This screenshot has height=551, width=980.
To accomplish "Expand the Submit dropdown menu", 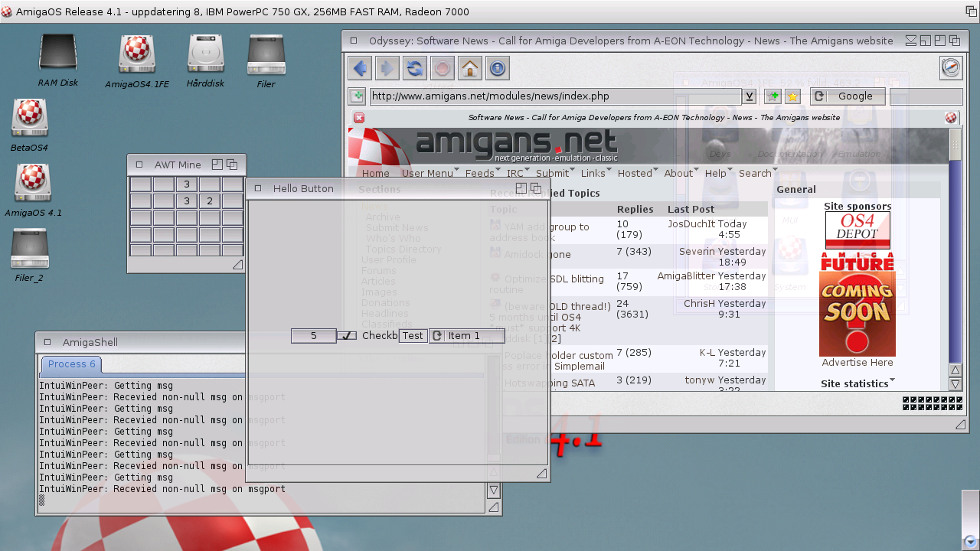I will (574, 170).
